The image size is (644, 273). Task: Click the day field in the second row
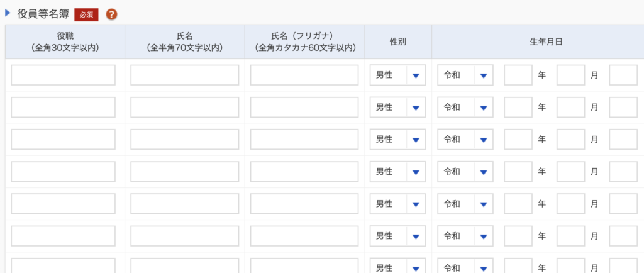[623, 107]
